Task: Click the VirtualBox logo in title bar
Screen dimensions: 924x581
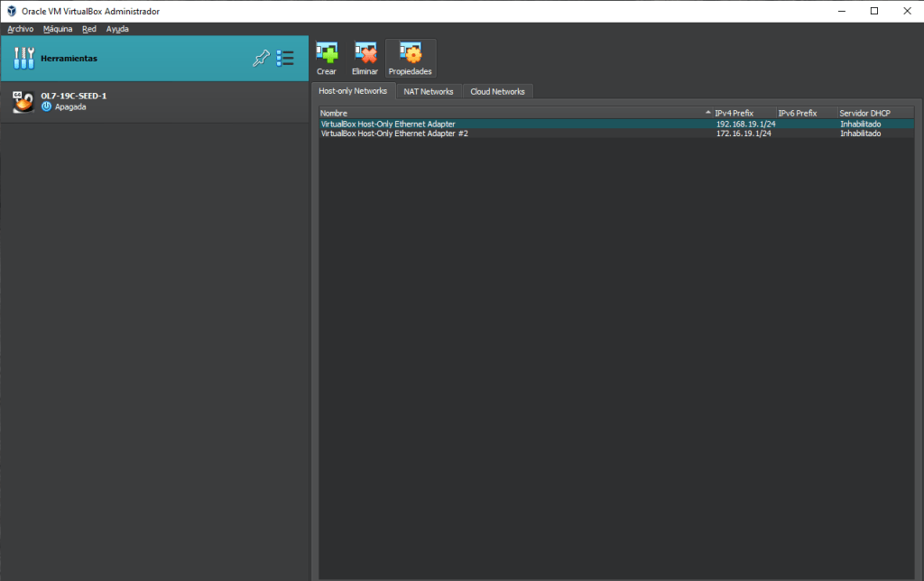Action: click(11, 11)
